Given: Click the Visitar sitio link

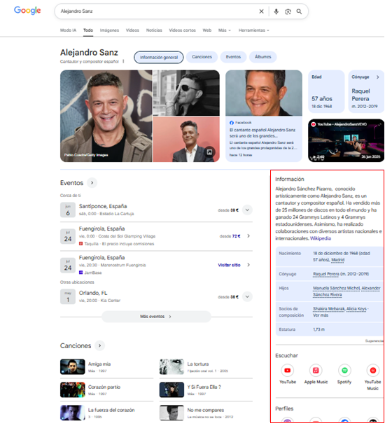Looking at the screenshot, I should 229,265.
